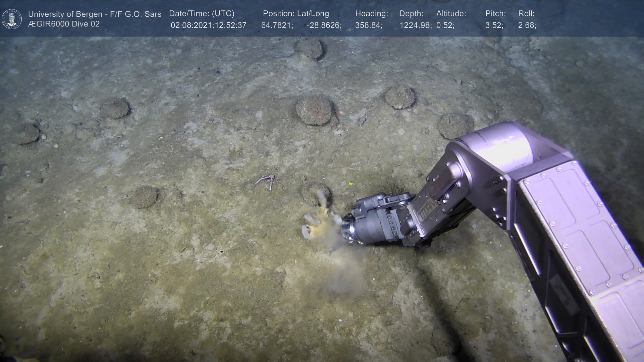Image resolution: width=644 pixels, height=362 pixels.
Task: Click the longitude value -28.8626
Action: (x=324, y=25)
